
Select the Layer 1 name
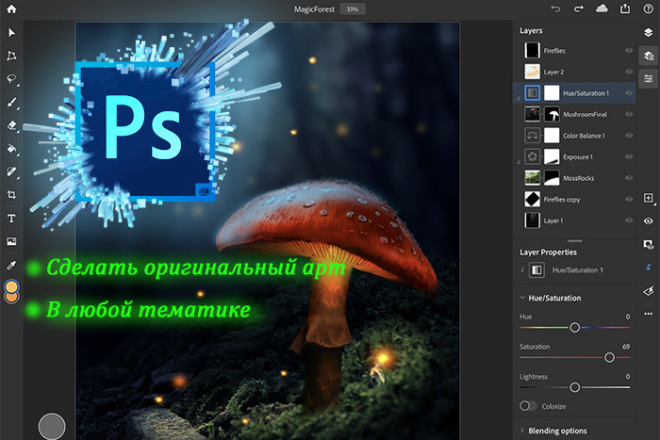tap(553, 221)
